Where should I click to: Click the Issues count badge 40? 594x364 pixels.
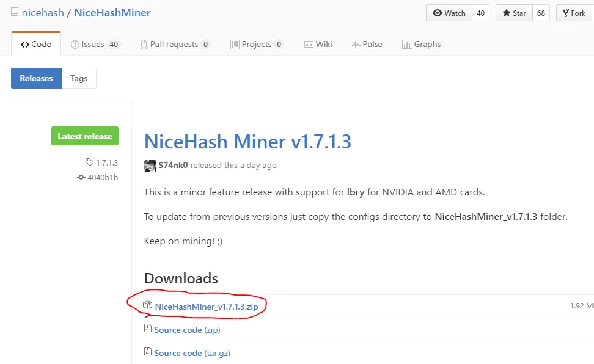[x=114, y=45]
